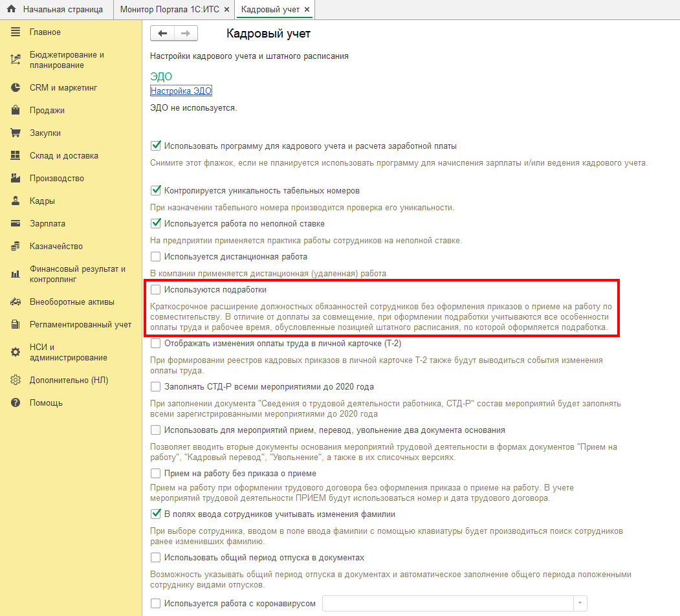Switch to Монитор Портала 1С:ИТС tab
The image size is (680, 616).
click(x=170, y=10)
